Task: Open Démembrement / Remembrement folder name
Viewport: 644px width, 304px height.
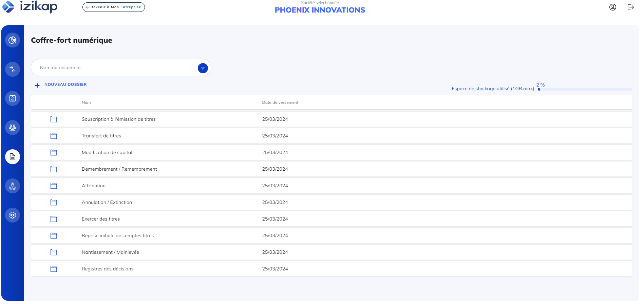Action: (119, 169)
